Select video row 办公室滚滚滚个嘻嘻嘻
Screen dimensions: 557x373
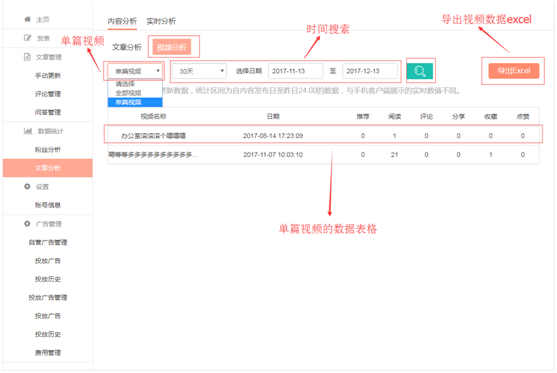tap(323, 135)
